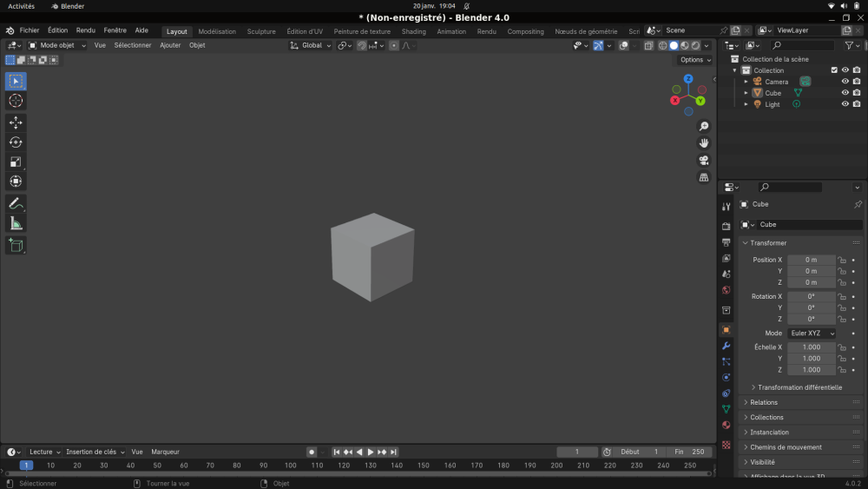Pick the Annotate pencil tool
868x489 pixels.
(16, 204)
